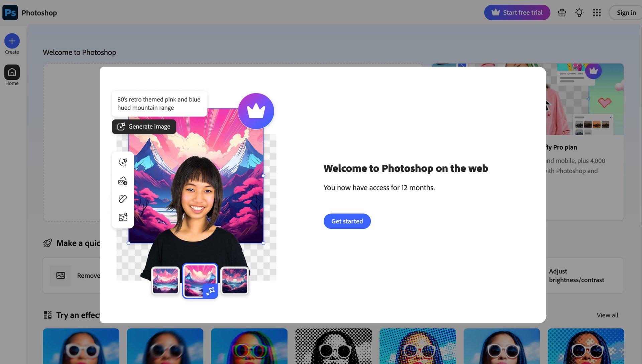Open Home from the left sidebar

coord(12,72)
